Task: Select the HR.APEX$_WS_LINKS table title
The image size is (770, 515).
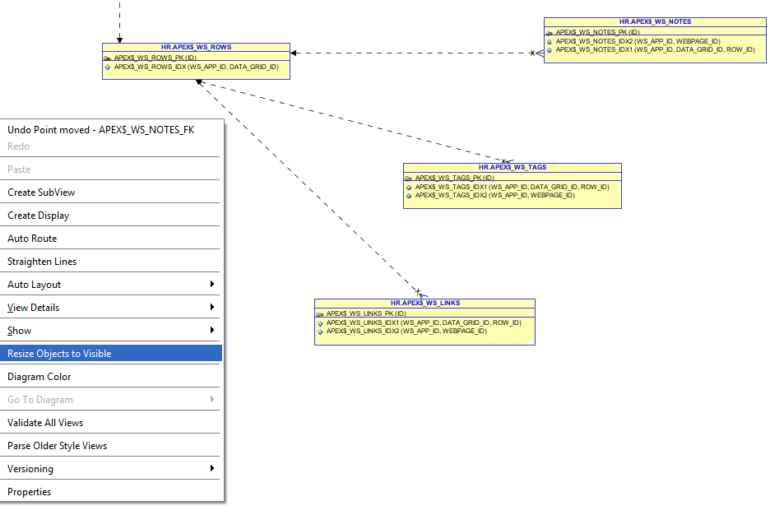Action: point(425,303)
